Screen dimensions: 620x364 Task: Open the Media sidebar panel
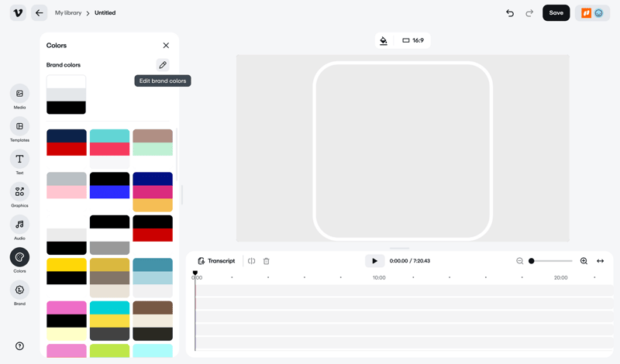(x=19, y=97)
